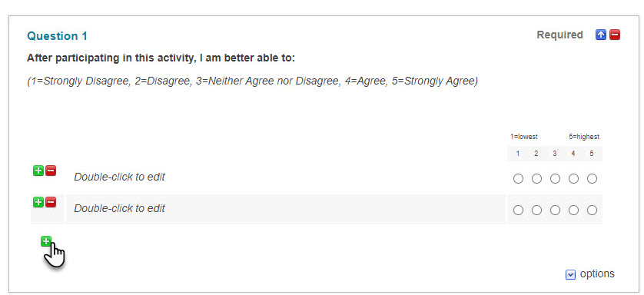The image size is (644, 295).
Task: Select rating 2 in the second row
Action: pos(537,210)
